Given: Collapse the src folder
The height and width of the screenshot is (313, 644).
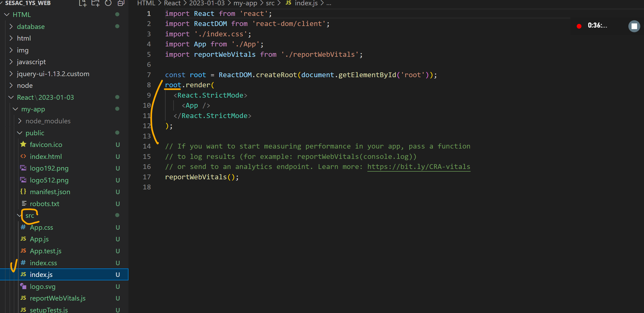Looking at the screenshot, I should pos(30,215).
